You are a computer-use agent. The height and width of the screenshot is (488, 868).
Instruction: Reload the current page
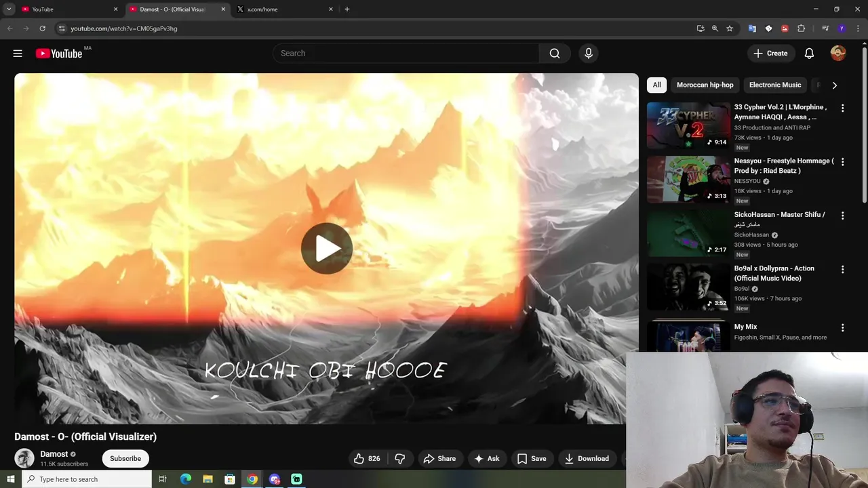(x=42, y=28)
